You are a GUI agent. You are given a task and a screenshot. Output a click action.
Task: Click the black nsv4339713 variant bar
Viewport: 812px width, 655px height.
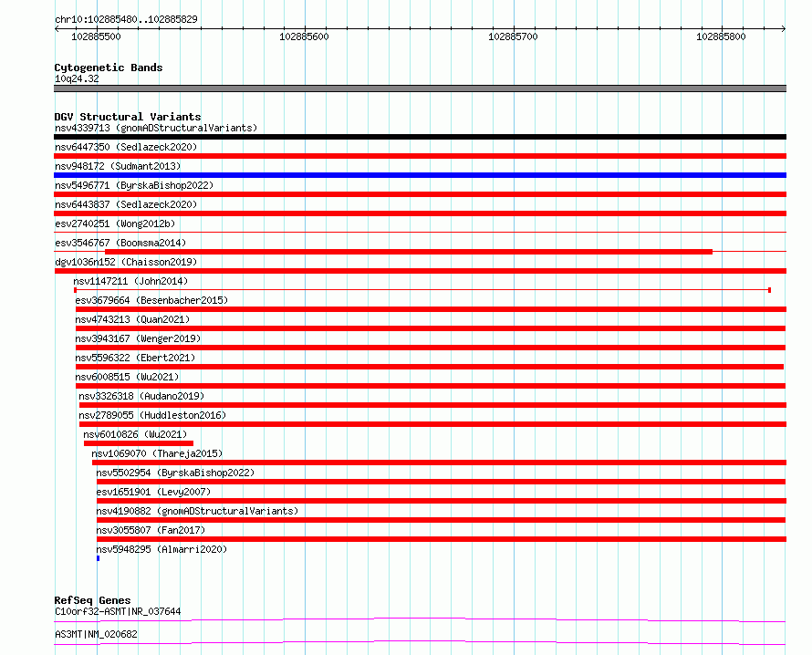click(x=420, y=137)
